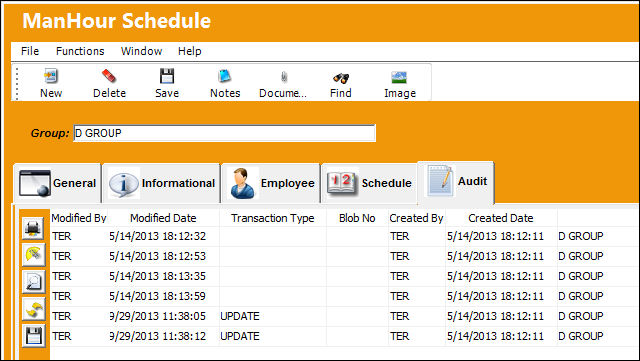Click the Delete eraser icon

(x=109, y=76)
